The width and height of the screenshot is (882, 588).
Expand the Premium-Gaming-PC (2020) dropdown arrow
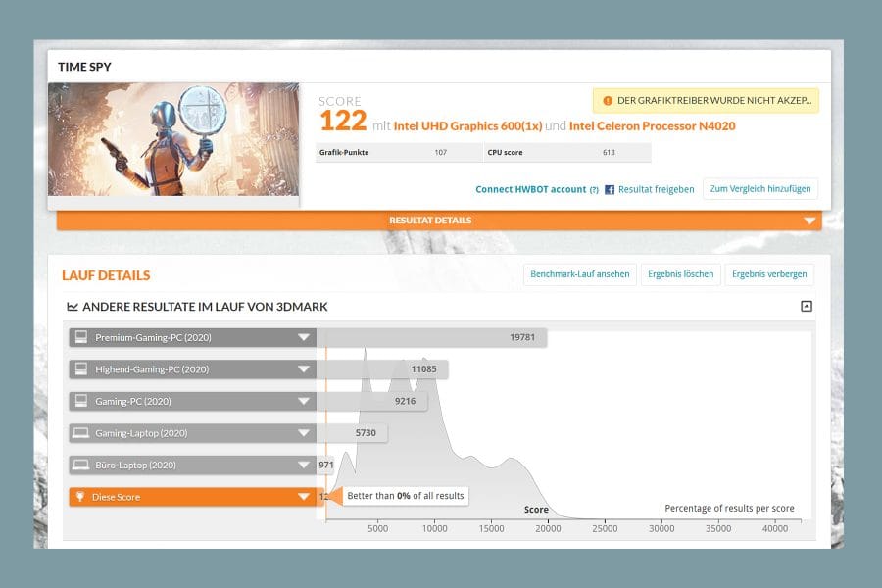(x=304, y=337)
